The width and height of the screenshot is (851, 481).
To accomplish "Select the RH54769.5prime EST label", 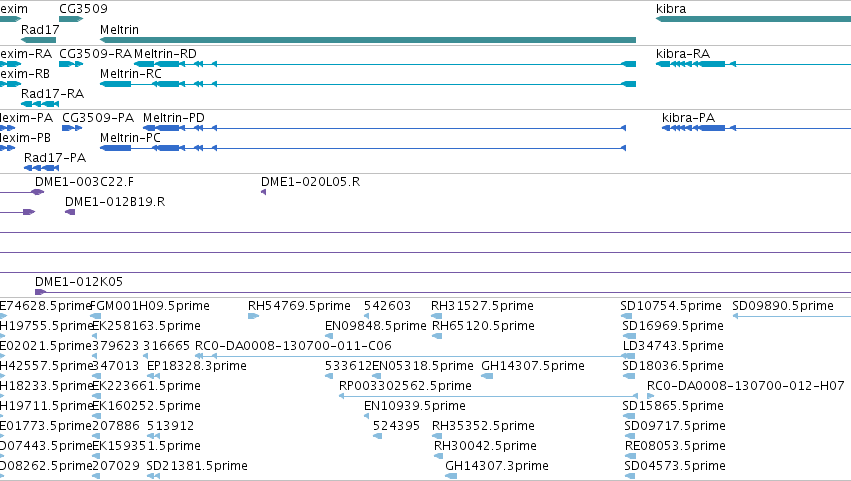I will click(299, 306).
